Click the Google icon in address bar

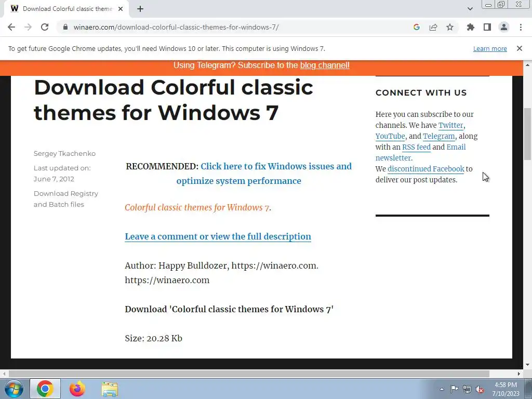417,27
